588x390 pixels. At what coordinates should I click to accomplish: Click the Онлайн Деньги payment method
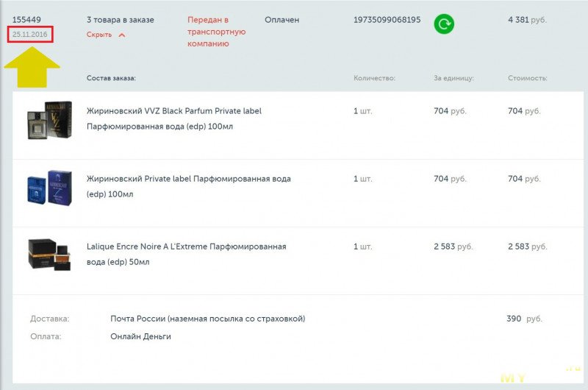(x=140, y=336)
